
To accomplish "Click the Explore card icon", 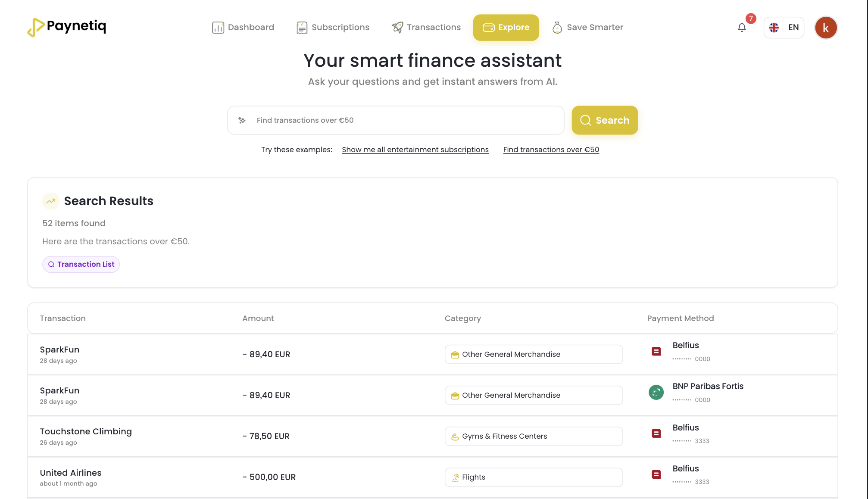I will 489,28.
